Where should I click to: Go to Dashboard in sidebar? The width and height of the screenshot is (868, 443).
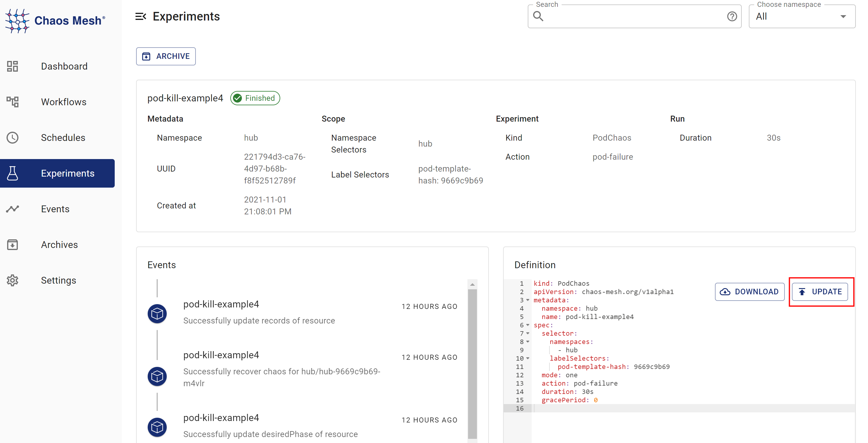coord(57,66)
